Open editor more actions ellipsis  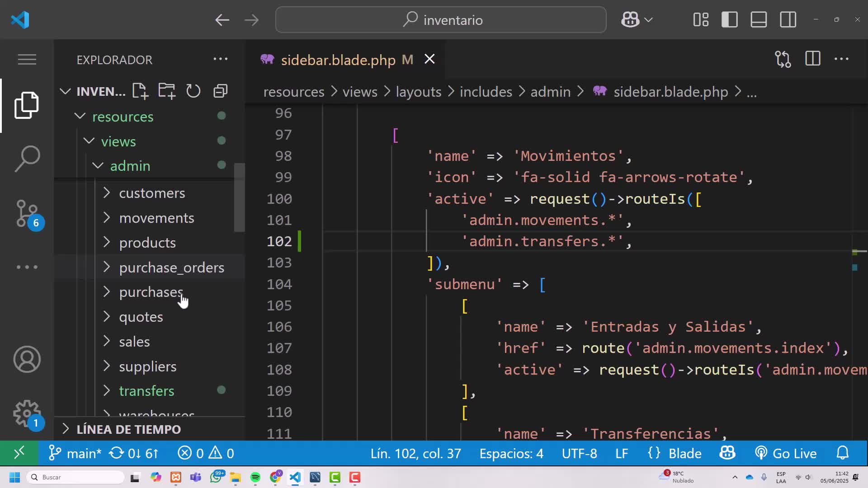pos(841,59)
